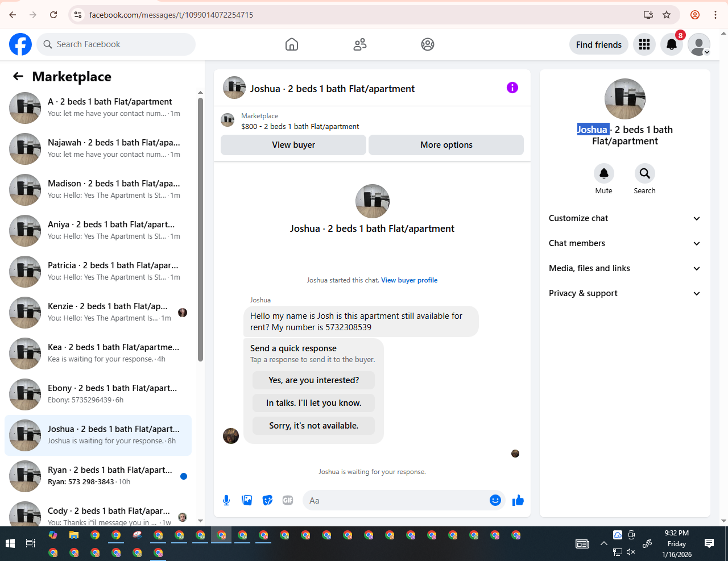This screenshot has height=561, width=728.
Task: View site information icon in address bar
Action: coord(78,15)
